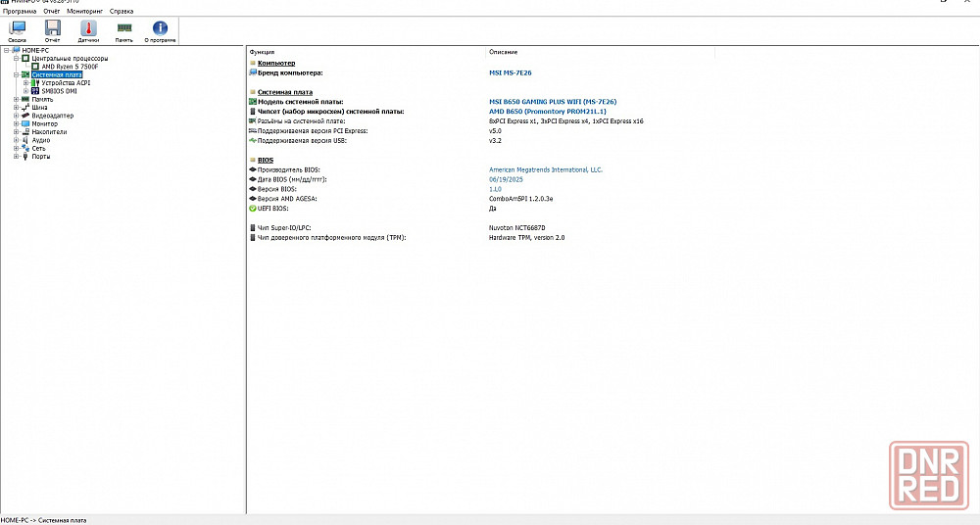Click the Nuvoton NCT6687D value
Viewport: 980px width, 525px height.
(516, 228)
